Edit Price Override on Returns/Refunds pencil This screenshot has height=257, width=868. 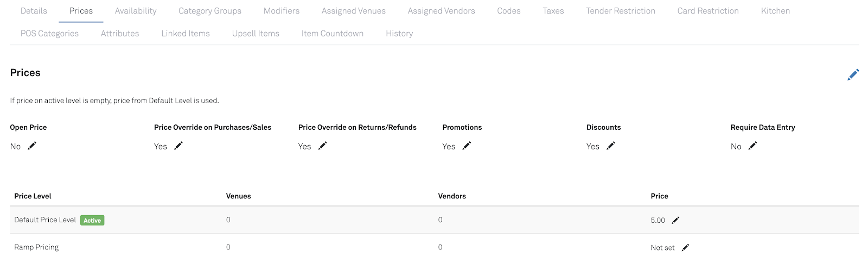[x=323, y=146]
